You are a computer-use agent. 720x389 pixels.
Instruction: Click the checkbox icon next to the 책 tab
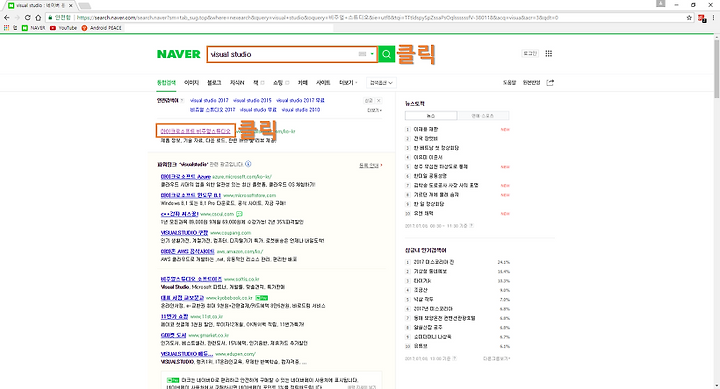pyautogui.click(x=262, y=83)
